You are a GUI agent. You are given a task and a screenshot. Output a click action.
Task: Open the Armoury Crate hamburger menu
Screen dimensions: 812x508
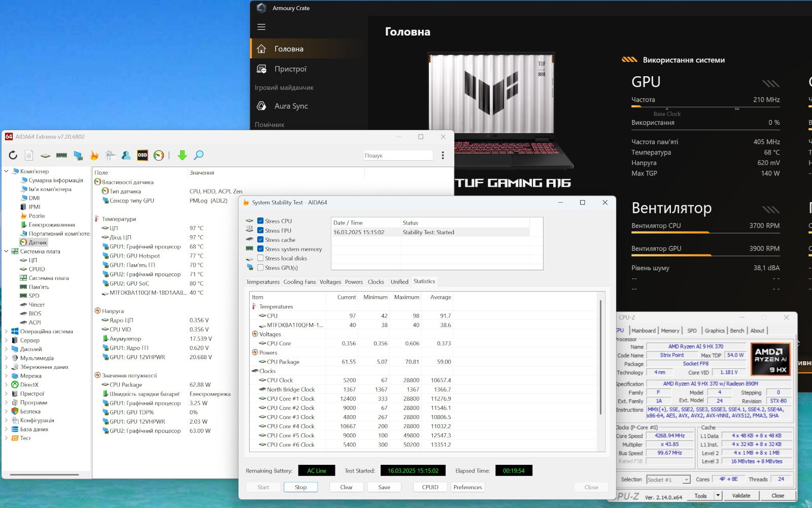coord(261,27)
